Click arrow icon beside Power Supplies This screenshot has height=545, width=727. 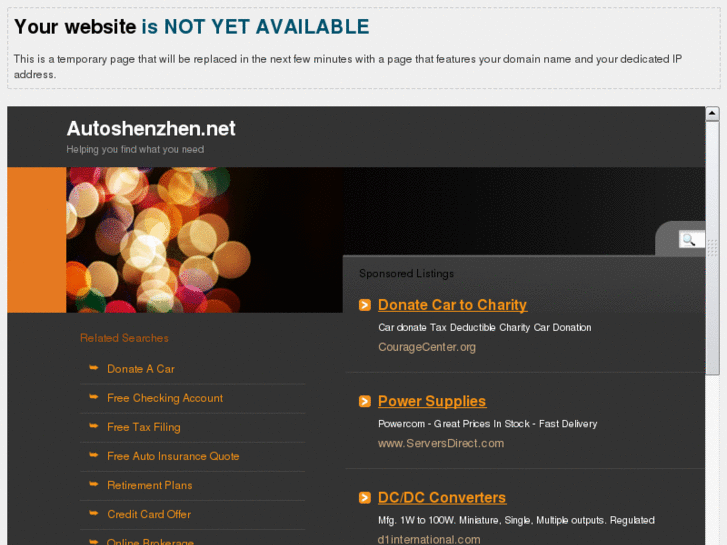[x=365, y=401]
